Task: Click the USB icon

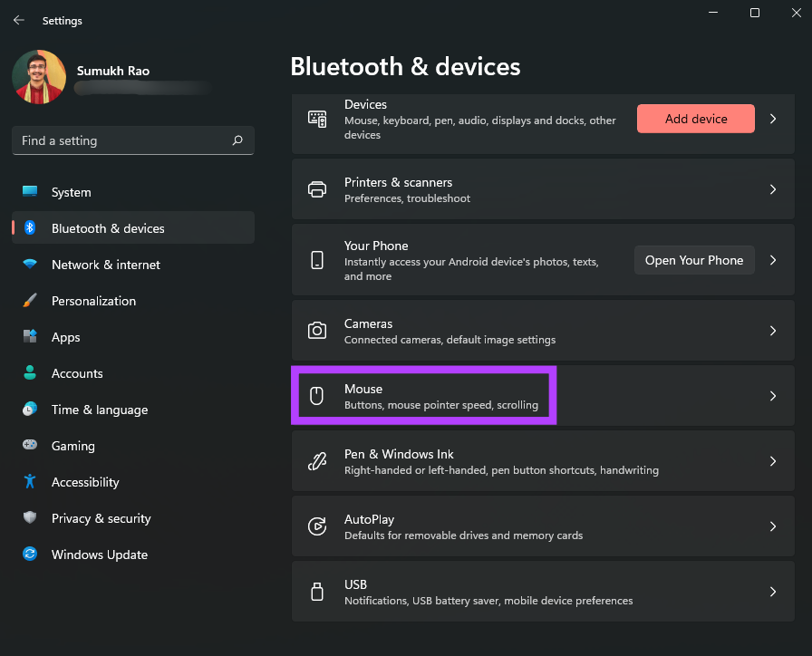Action: (316, 591)
